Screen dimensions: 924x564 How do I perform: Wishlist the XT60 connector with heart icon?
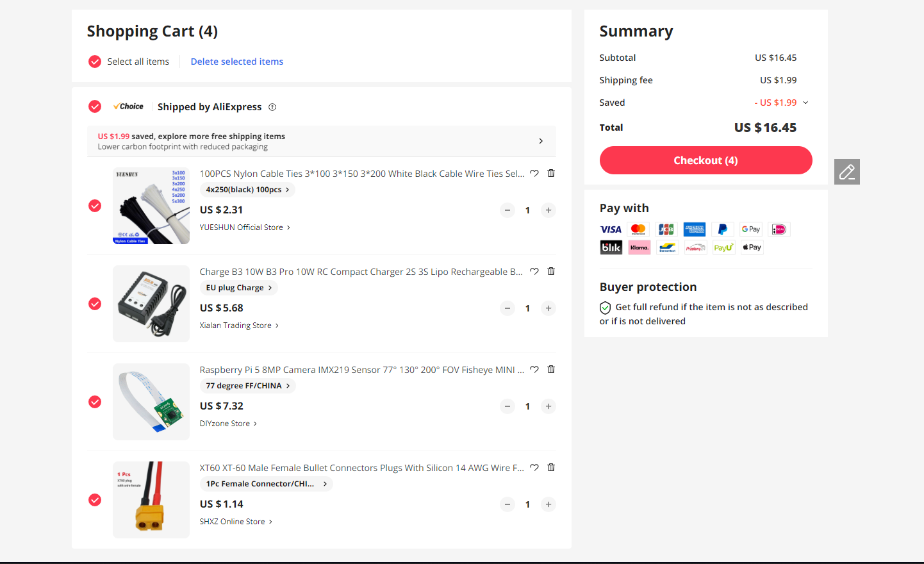pyautogui.click(x=534, y=467)
